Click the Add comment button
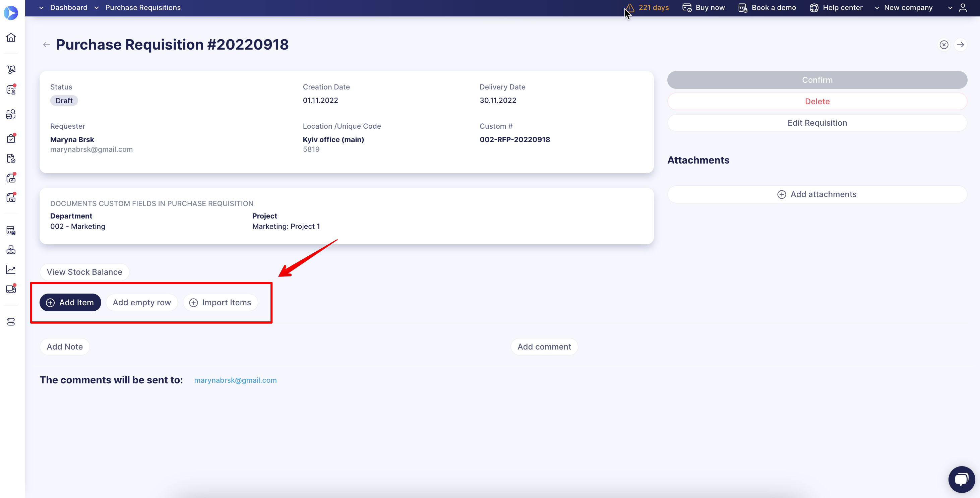Screen dimensions: 980x498 pos(544,347)
